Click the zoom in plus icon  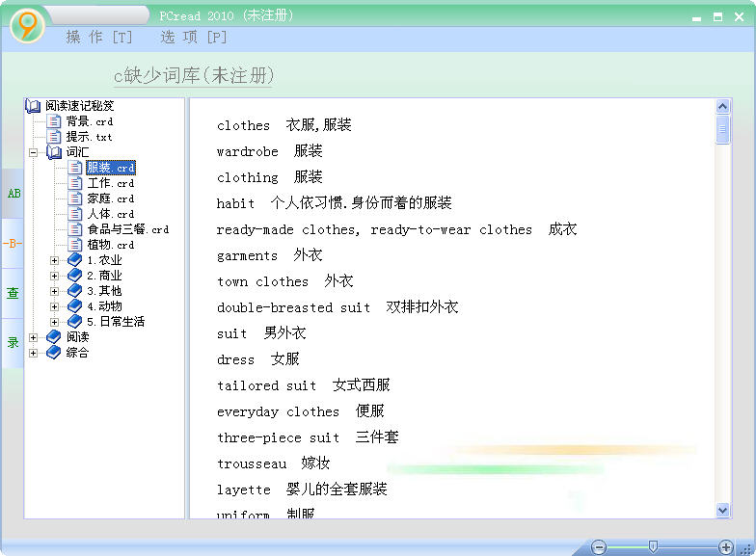click(x=726, y=547)
